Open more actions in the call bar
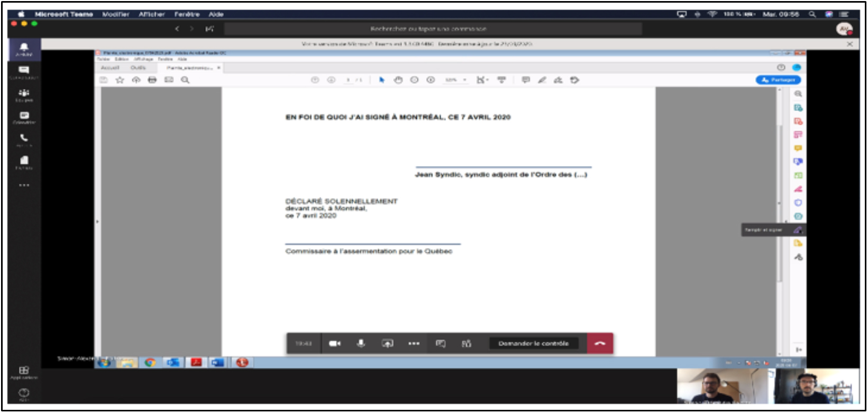 414,344
